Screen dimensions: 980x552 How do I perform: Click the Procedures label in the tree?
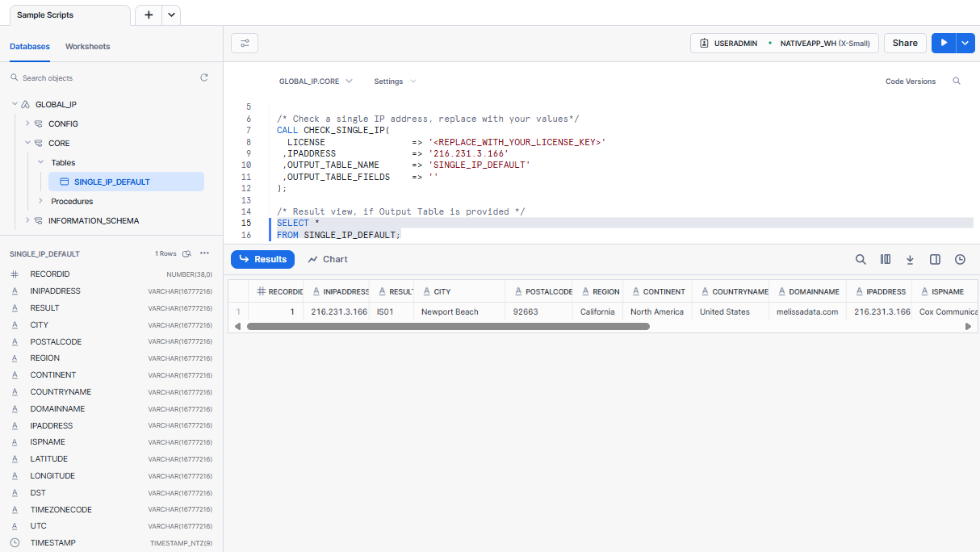pyautogui.click(x=72, y=202)
